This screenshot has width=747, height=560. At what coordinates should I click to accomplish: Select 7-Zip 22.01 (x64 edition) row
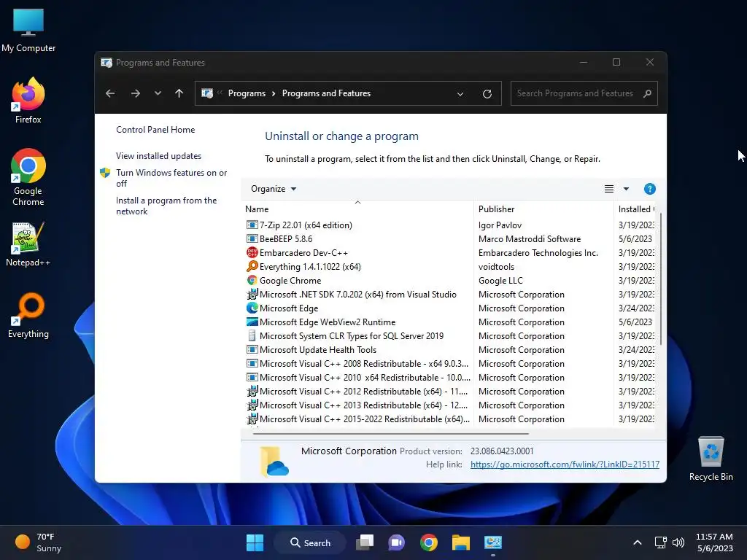(x=449, y=225)
